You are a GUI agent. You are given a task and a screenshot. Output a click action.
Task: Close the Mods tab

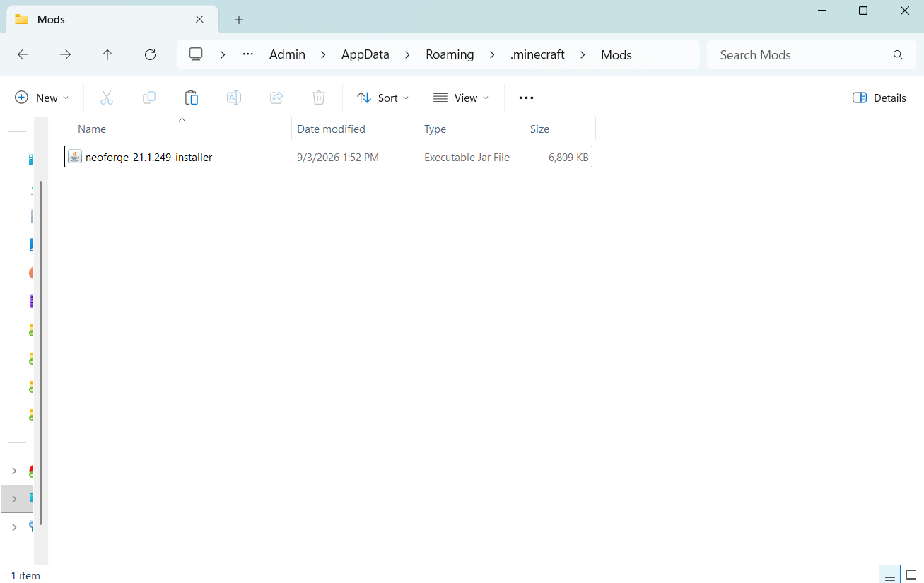click(200, 19)
